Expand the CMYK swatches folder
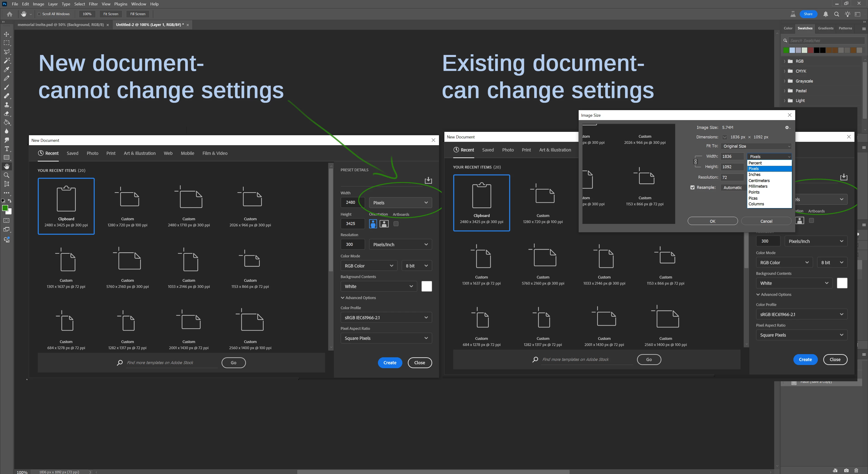 pyautogui.click(x=785, y=71)
